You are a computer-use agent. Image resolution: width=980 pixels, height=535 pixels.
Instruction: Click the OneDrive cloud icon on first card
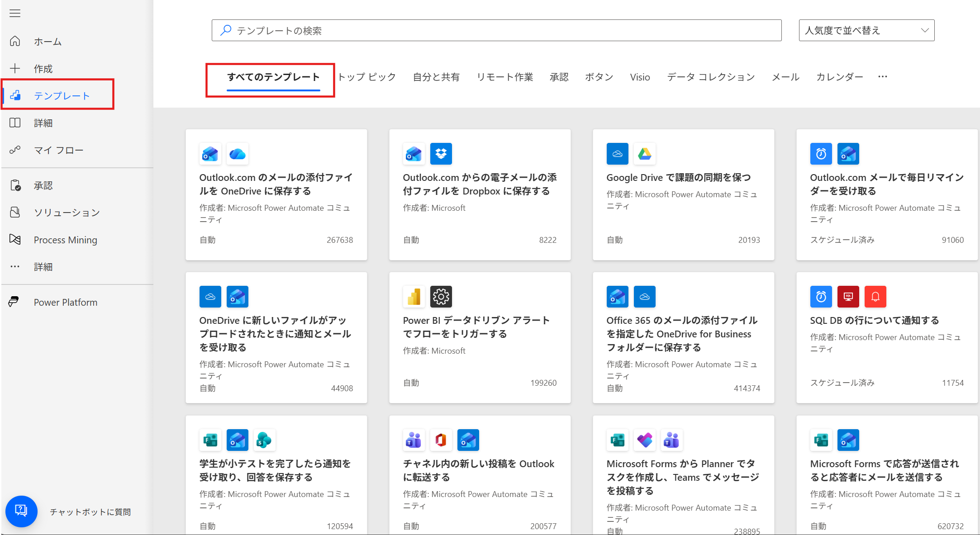point(238,154)
